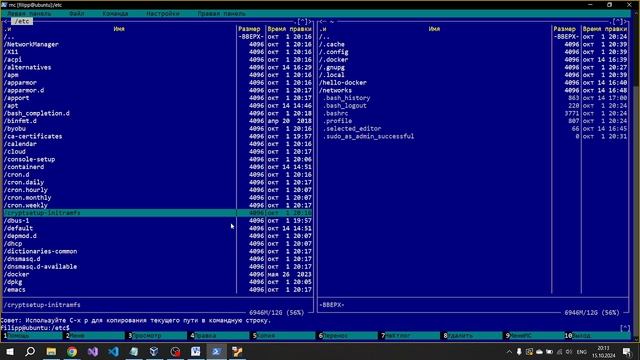Click F7 НвКтлог new directory button

[411, 336]
